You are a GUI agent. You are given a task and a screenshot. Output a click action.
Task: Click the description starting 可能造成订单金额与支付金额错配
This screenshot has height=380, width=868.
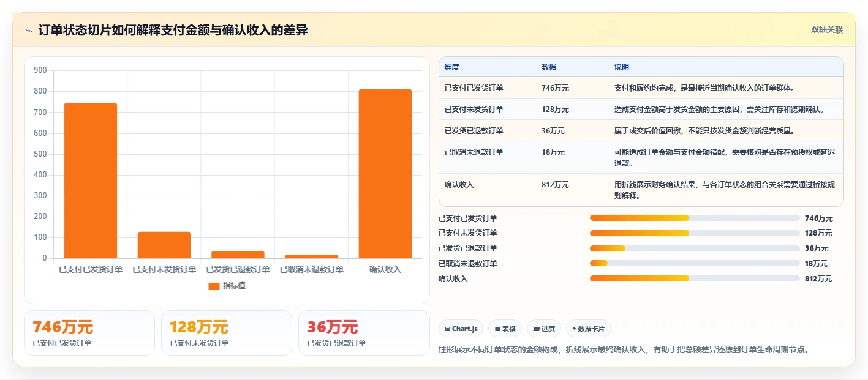click(725, 158)
